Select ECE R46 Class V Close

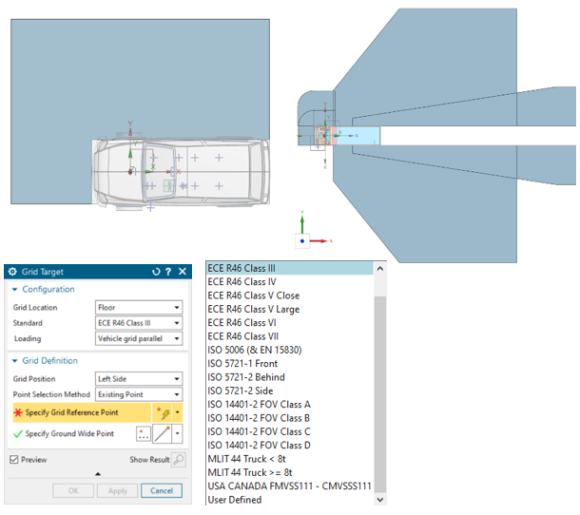(290, 296)
